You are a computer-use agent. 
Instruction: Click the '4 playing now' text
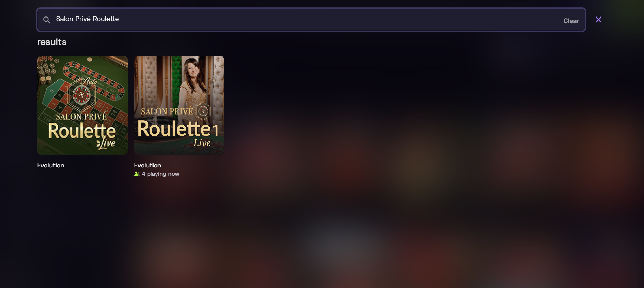click(x=161, y=174)
